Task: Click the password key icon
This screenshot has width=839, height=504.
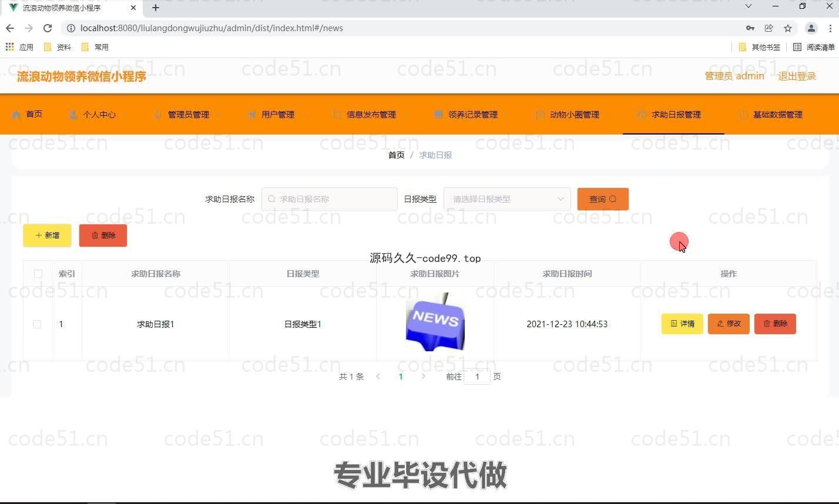Action: pyautogui.click(x=750, y=28)
